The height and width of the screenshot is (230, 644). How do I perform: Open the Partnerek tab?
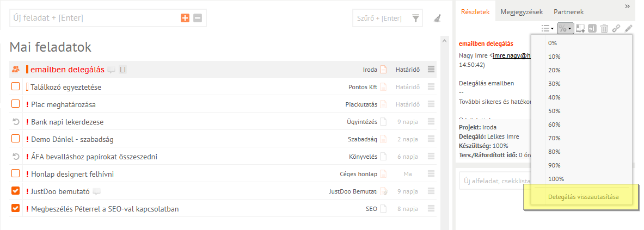568,11
